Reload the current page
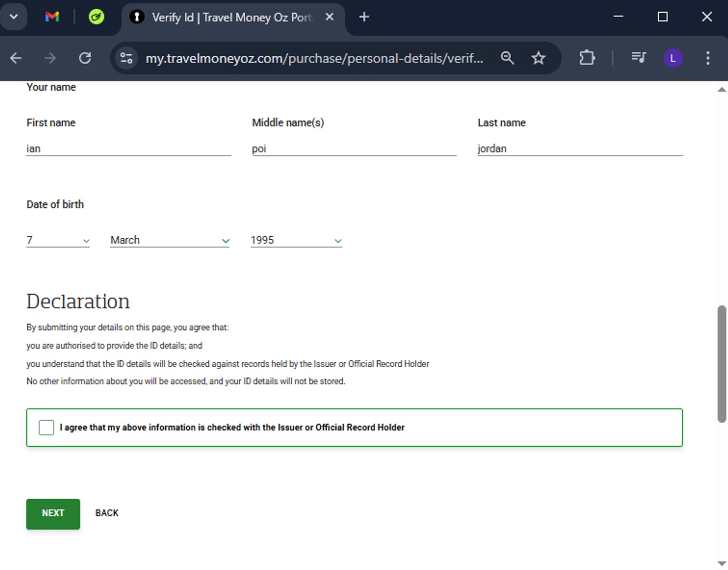This screenshot has width=728, height=570. (85, 58)
